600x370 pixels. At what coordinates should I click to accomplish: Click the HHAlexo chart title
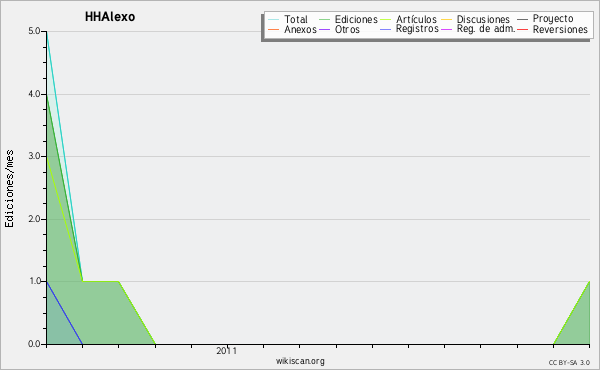coord(110,17)
